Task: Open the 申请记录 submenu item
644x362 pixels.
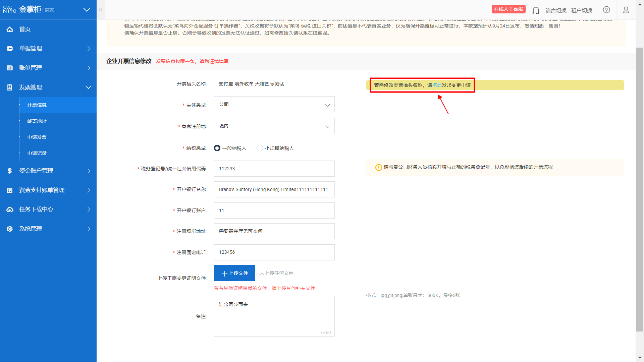Action: click(x=58, y=153)
